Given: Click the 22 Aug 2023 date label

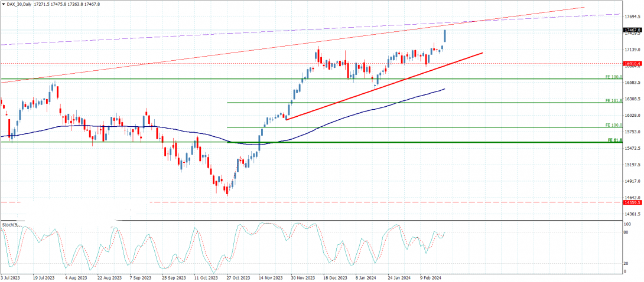Looking at the screenshot, I should (109, 277).
